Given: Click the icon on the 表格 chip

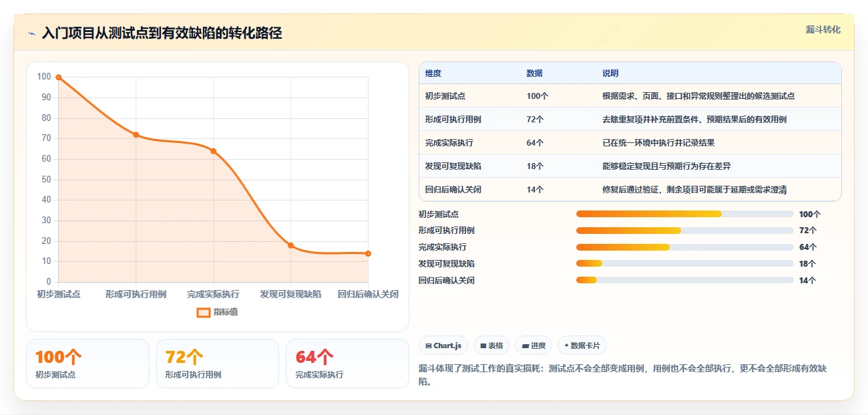Looking at the screenshot, I should [x=483, y=345].
